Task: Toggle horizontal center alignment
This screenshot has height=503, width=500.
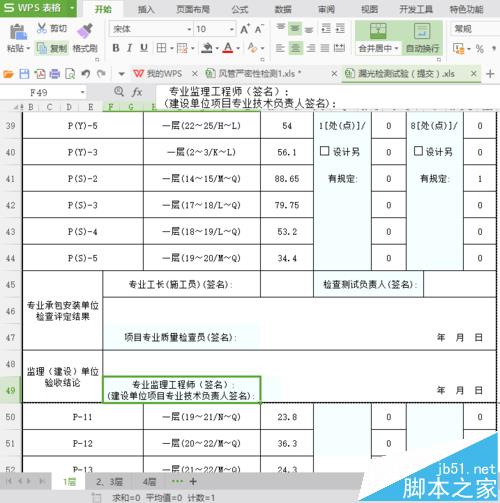Action: click(x=295, y=48)
